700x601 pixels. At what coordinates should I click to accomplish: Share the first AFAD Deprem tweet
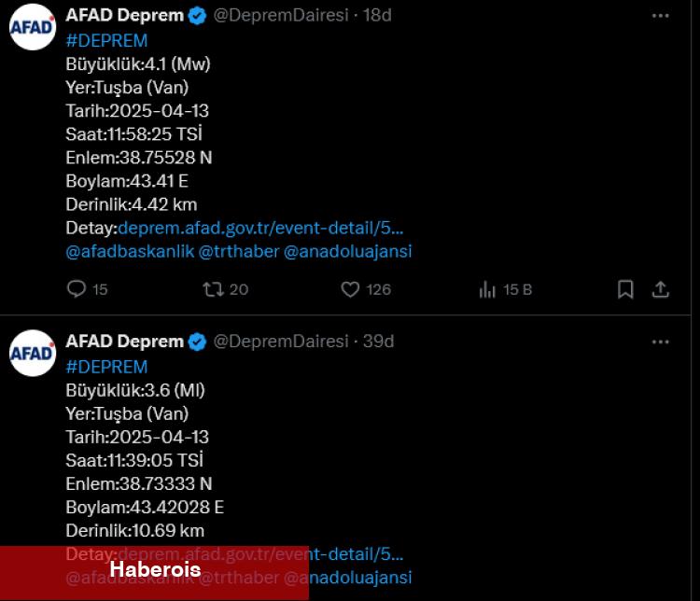click(660, 289)
